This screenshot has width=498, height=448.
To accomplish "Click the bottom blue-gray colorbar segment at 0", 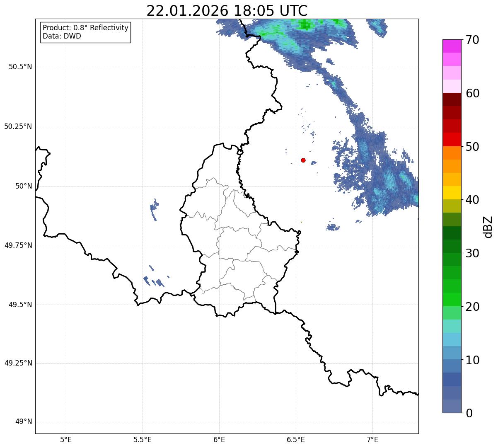I will point(452,406).
